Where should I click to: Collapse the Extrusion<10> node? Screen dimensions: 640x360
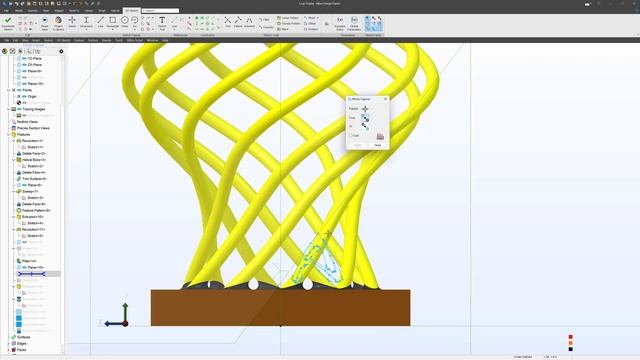(13, 217)
